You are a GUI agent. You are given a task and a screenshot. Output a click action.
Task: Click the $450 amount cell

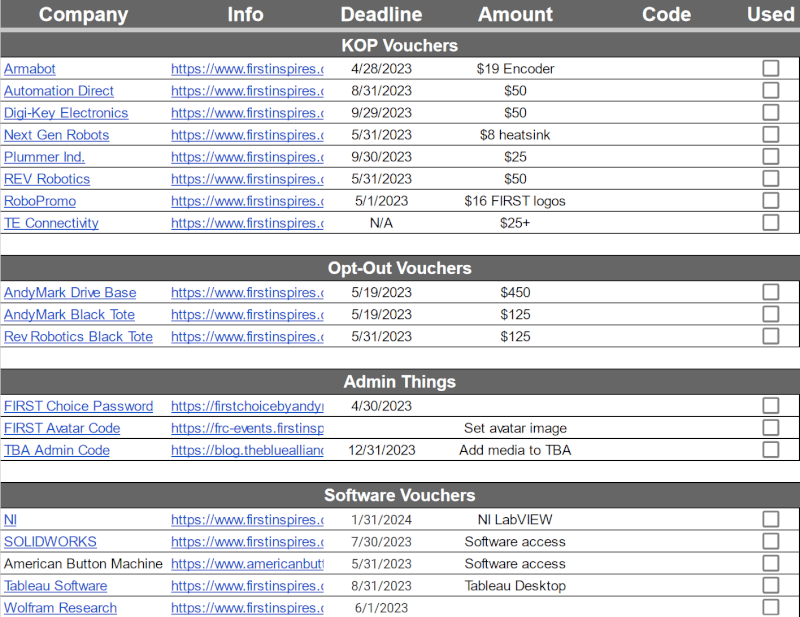tap(515, 292)
